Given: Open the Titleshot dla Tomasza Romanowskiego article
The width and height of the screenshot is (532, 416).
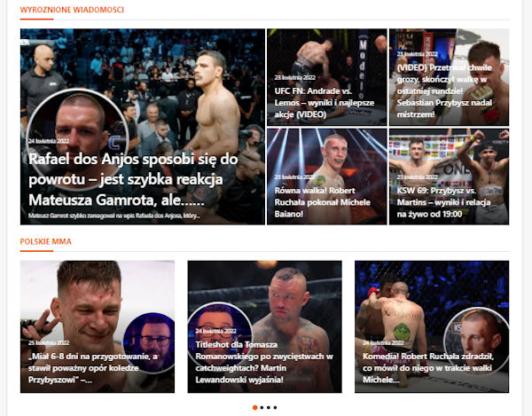Looking at the screenshot, I should click(x=264, y=362).
